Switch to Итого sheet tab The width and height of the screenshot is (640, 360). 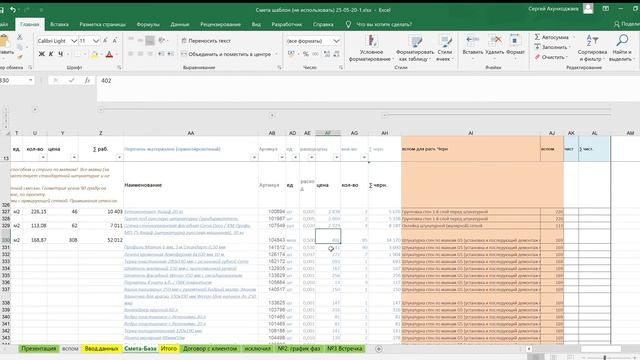click(169, 349)
